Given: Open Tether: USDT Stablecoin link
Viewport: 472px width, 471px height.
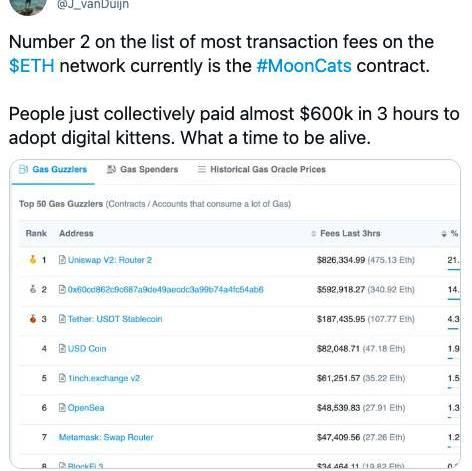Looking at the screenshot, I should (x=115, y=319).
